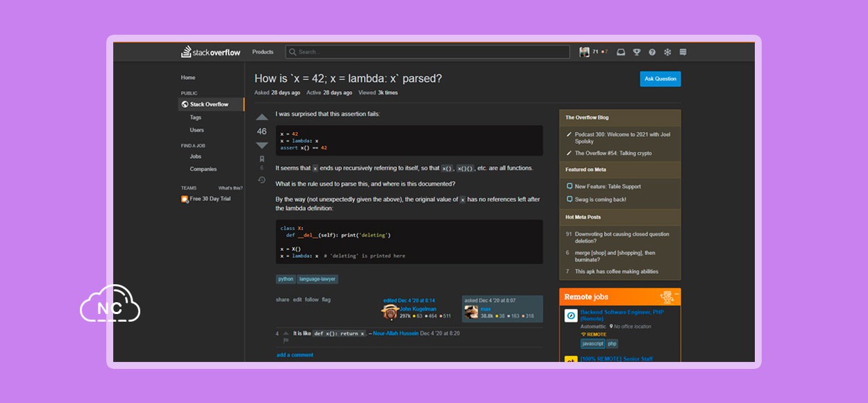The width and height of the screenshot is (868, 403).
Task: Select the php job tag
Action: pos(612,343)
